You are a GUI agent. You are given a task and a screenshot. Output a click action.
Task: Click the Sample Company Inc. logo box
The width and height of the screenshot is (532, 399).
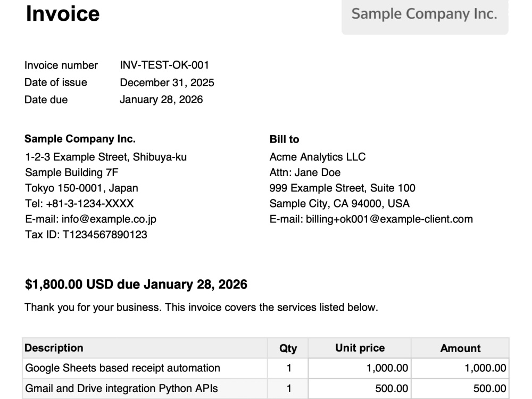pyautogui.click(x=425, y=17)
